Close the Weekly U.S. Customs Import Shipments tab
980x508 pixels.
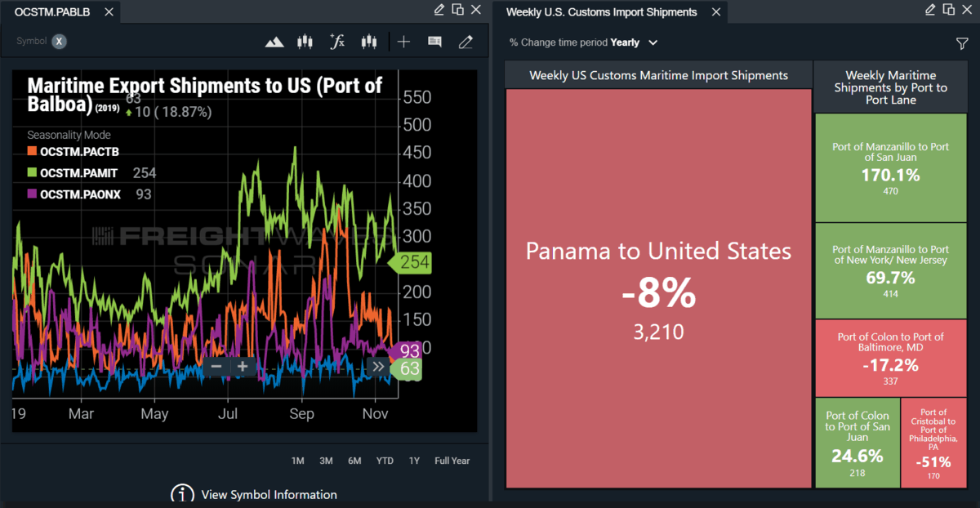click(x=716, y=12)
